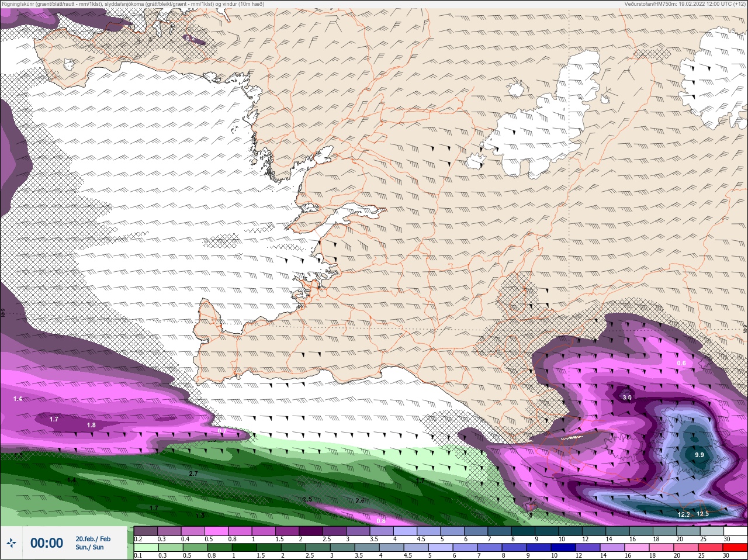Viewport: 748px width, 560px height.
Task: Select the dark purple swatch between 2 and 2.5
Action: pos(311,531)
